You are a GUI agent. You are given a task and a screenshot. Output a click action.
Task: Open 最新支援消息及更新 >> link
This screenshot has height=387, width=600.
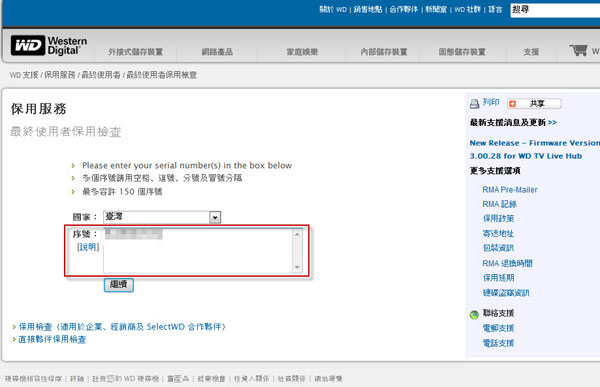click(513, 122)
